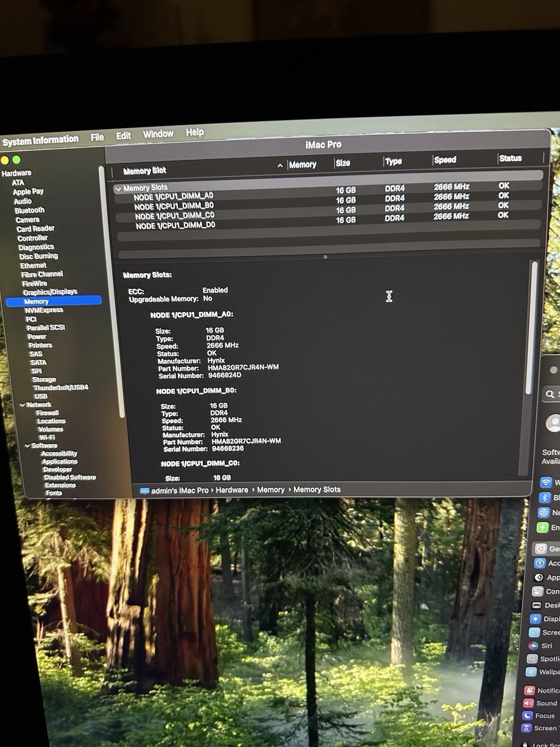The height and width of the screenshot is (747, 560).
Task: Click Memory Slots in the bottom path bar
Action: pyautogui.click(x=317, y=489)
